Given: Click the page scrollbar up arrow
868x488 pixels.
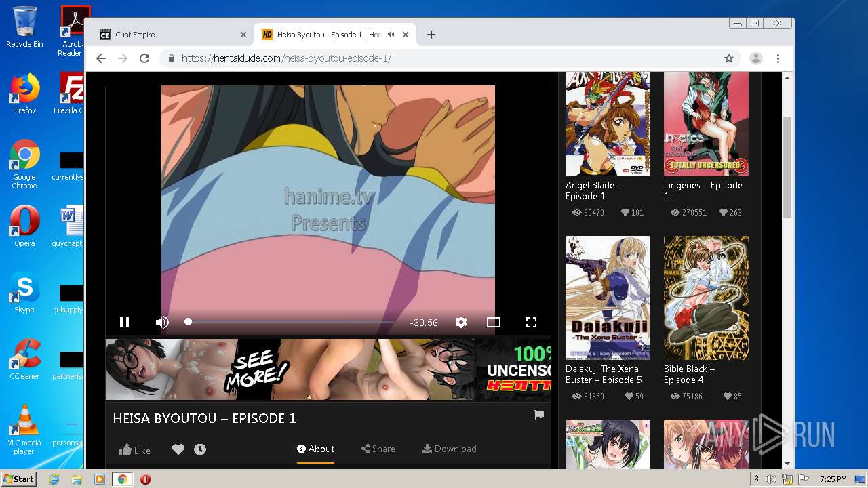Looking at the screenshot, I should tap(787, 78).
